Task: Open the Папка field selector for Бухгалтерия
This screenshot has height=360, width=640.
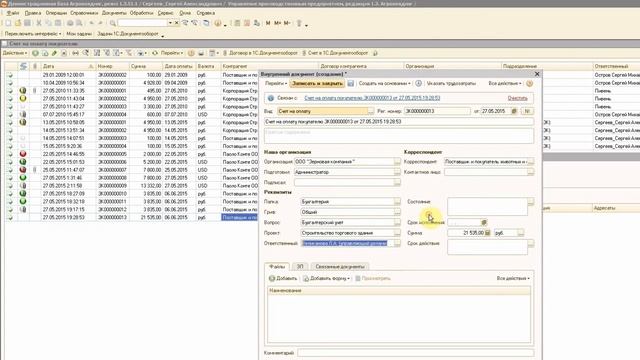Action: point(397,202)
